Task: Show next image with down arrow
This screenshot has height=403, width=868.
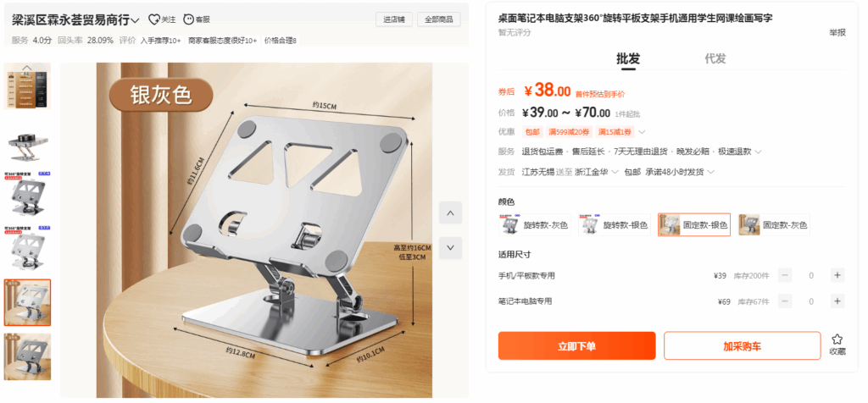Action: point(451,248)
